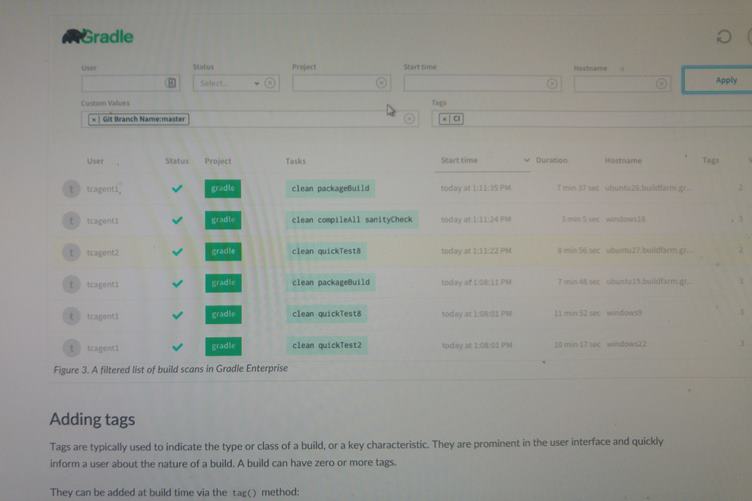This screenshot has height=501, width=752.
Task: Click the start time today at 1:11:22 PM
Action: 476,251
